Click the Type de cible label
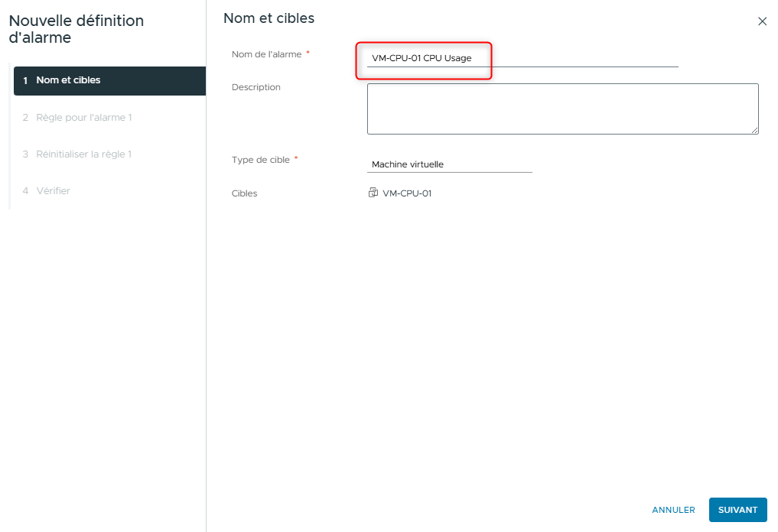778x532 pixels. pyautogui.click(x=261, y=160)
